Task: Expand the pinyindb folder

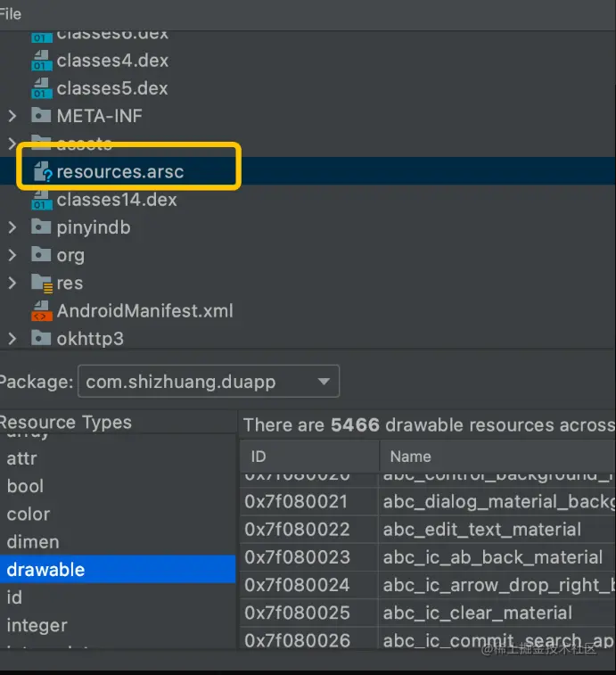Action: (x=12, y=227)
